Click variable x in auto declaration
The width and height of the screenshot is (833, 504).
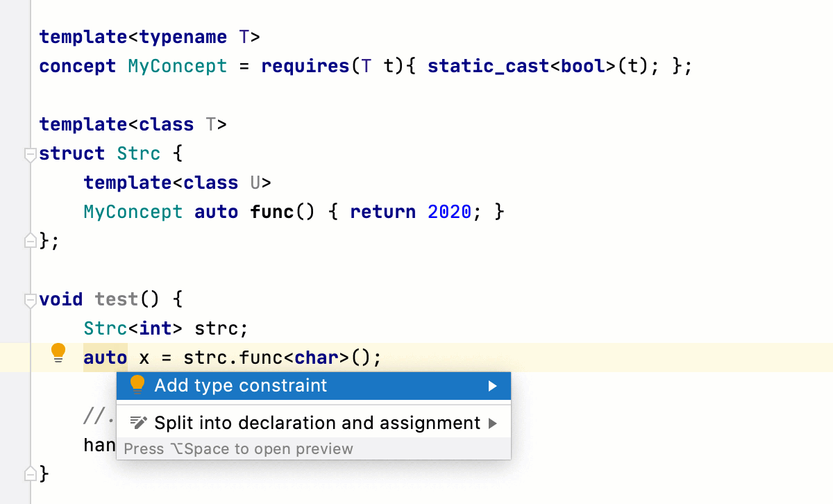click(x=144, y=358)
